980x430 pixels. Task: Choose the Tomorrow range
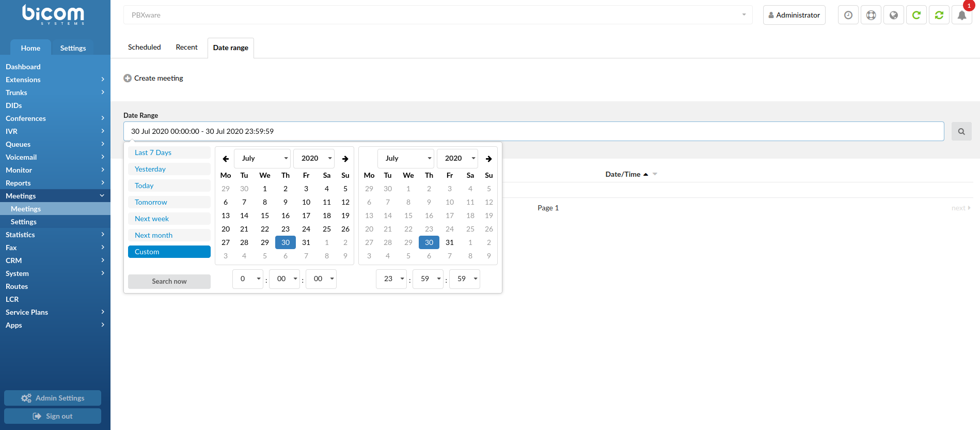coord(169,202)
